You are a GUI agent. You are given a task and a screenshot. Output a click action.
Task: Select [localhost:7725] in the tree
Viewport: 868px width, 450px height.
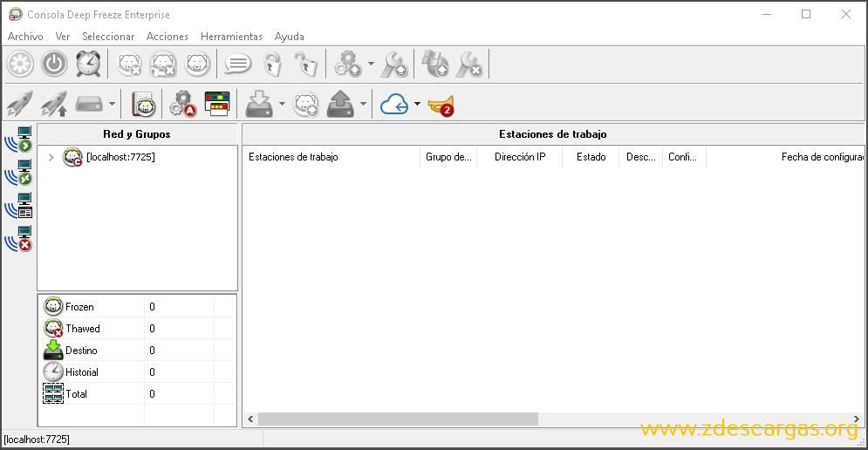click(120, 157)
